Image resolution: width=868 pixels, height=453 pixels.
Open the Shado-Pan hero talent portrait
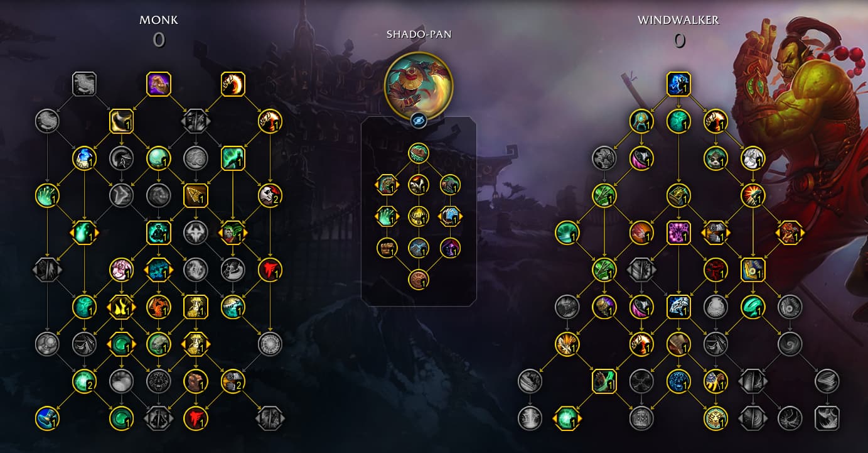click(419, 85)
